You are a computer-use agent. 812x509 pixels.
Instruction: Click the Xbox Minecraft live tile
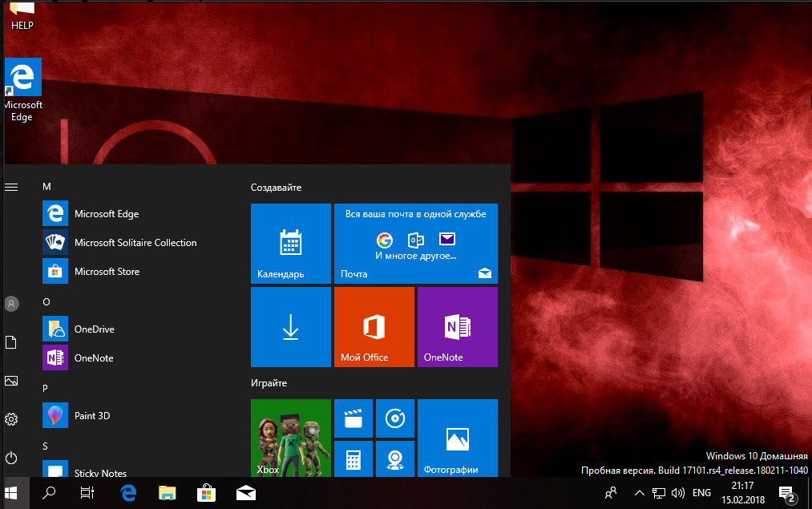(x=290, y=438)
